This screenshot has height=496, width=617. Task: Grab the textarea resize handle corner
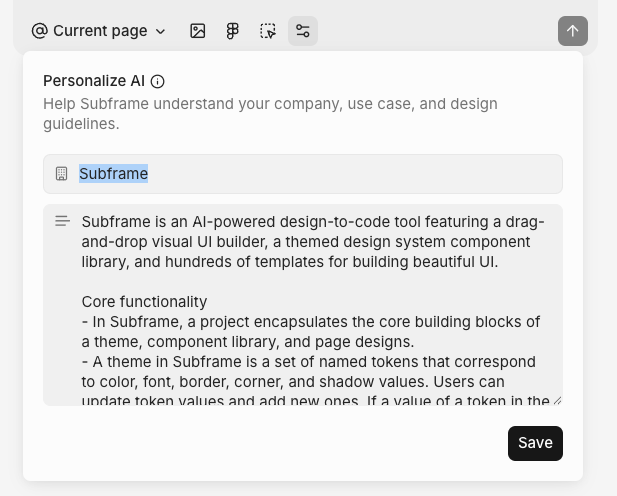[x=557, y=401]
